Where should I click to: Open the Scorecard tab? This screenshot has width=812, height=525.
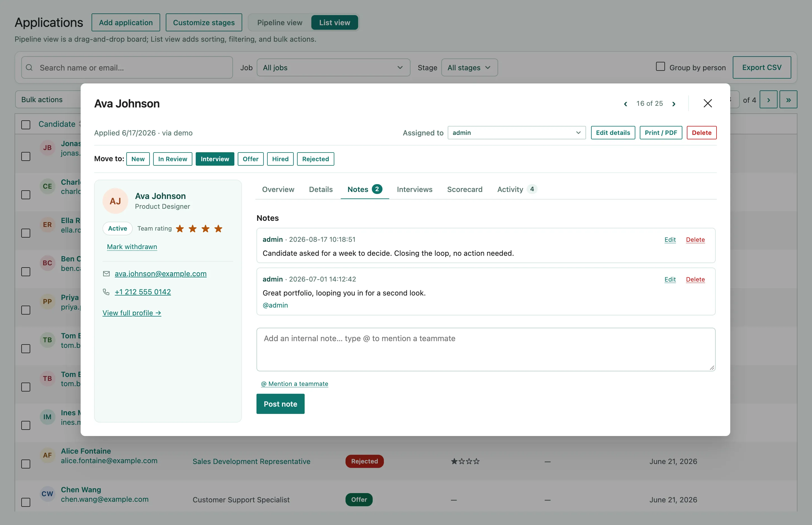coord(465,189)
